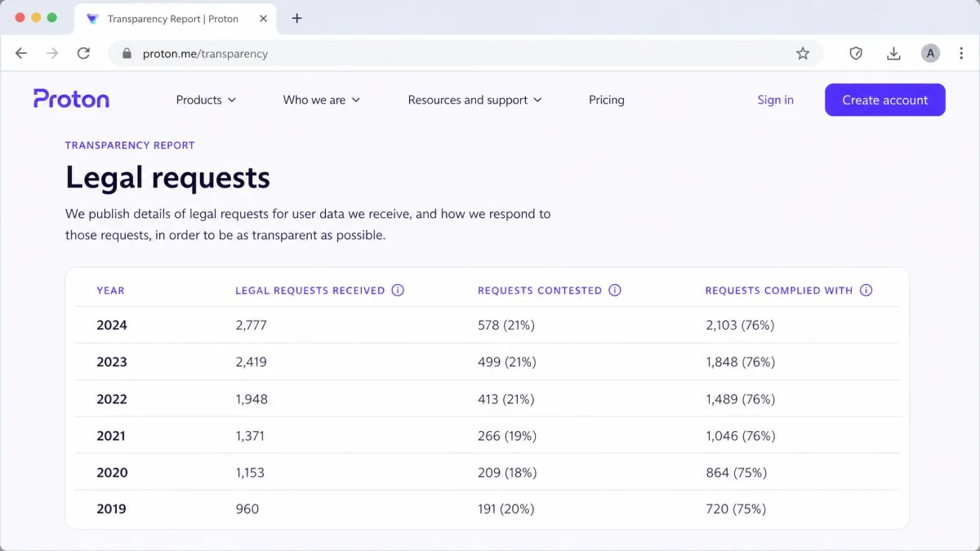The width and height of the screenshot is (980, 551).
Task: Open the profile avatar labeled A
Action: tap(930, 53)
